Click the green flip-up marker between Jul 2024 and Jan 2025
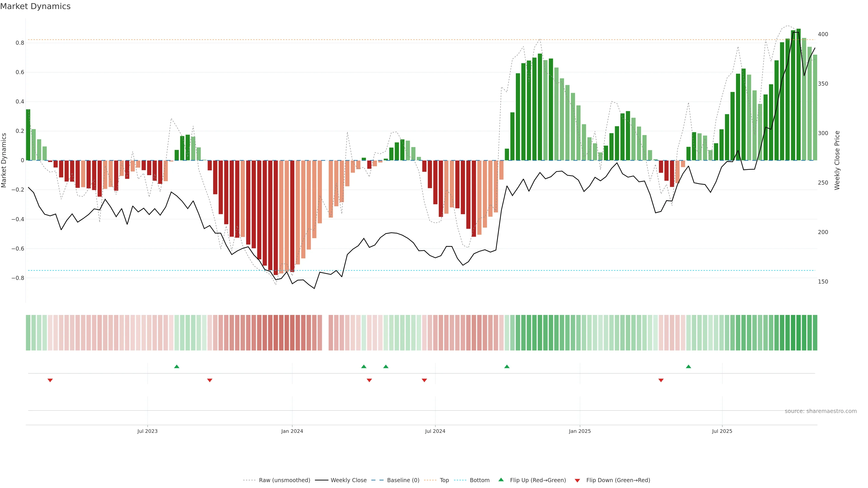The image size is (868, 488). pyautogui.click(x=507, y=366)
